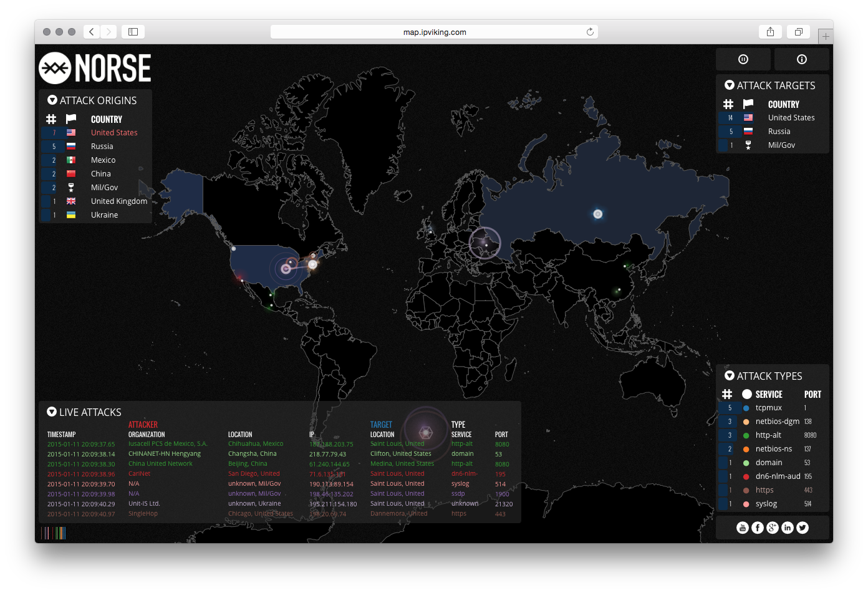The width and height of the screenshot is (868, 593).
Task: Open the Facebook icon at bottom right
Action: click(757, 527)
